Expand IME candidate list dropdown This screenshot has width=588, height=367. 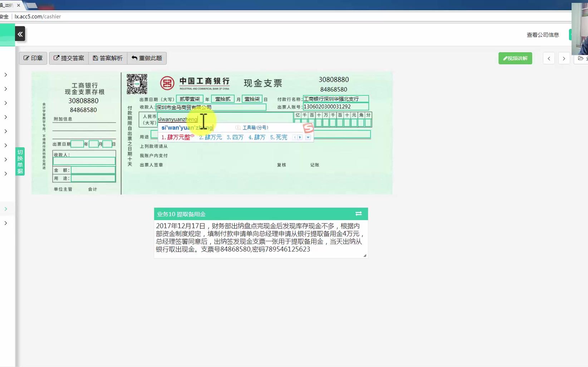pyautogui.click(x=308, y=137)
